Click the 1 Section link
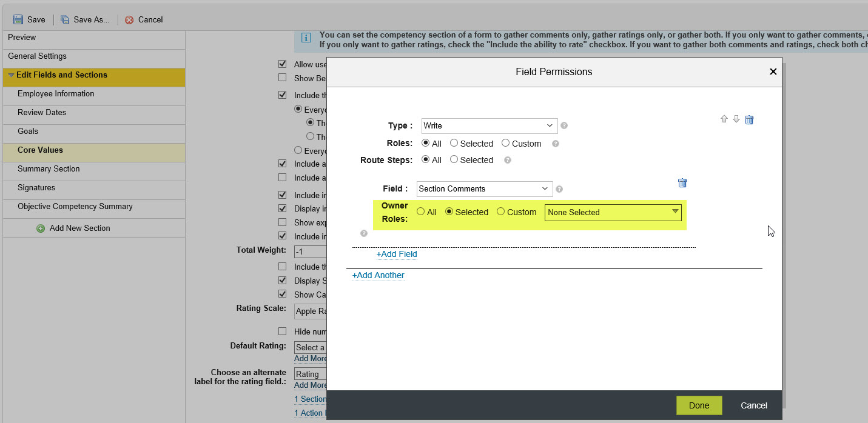Image resolution: width=868 pixels, height=423 pixels. click(x=311, y=399)
